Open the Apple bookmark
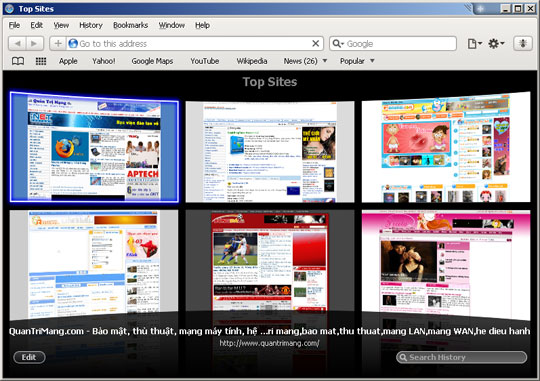 [x=68, y=61]
